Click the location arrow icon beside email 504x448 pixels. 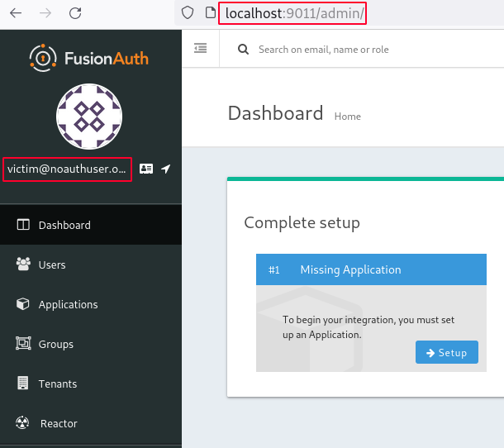point(166,169)
